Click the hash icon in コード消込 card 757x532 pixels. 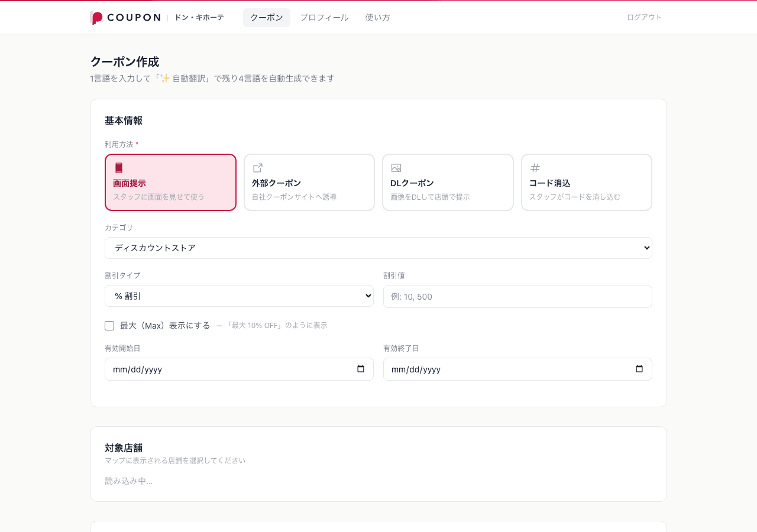pos(535,168)
